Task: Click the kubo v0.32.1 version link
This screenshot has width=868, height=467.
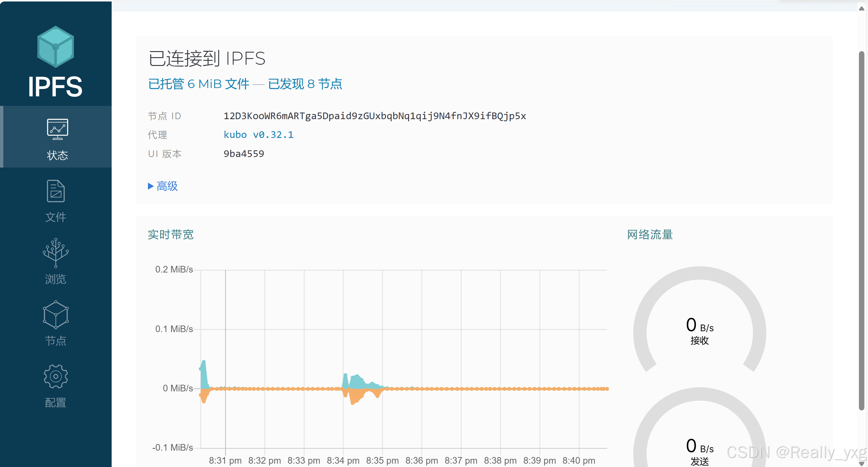Action: (x=258, y=134)
